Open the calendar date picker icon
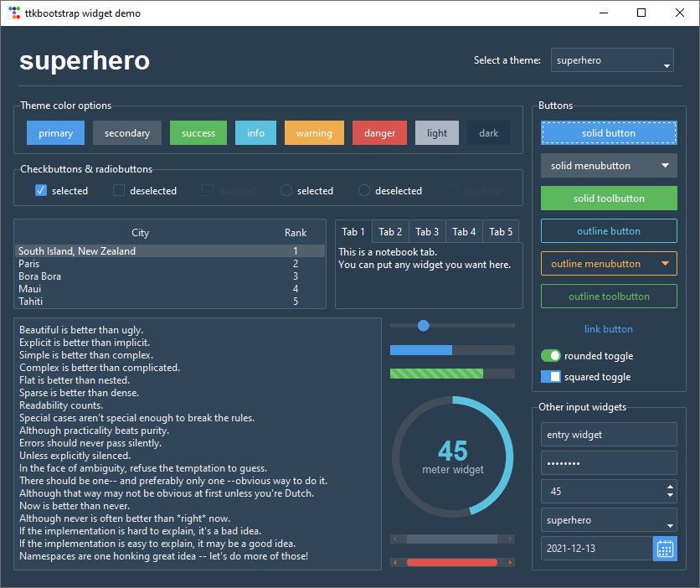Image resolution: width=700 pixels, height=588 pixels. (x=665, y=549)
